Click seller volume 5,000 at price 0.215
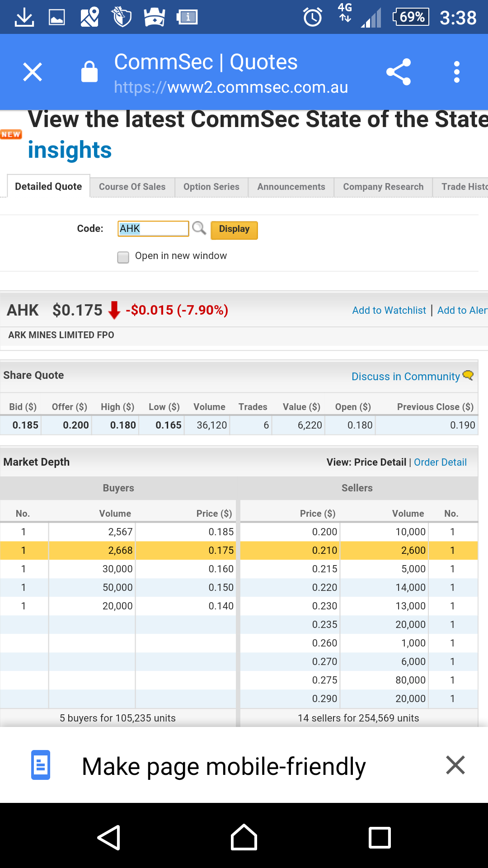The width and height of the screenshot is (488, 868). click(x=413, y=569)
